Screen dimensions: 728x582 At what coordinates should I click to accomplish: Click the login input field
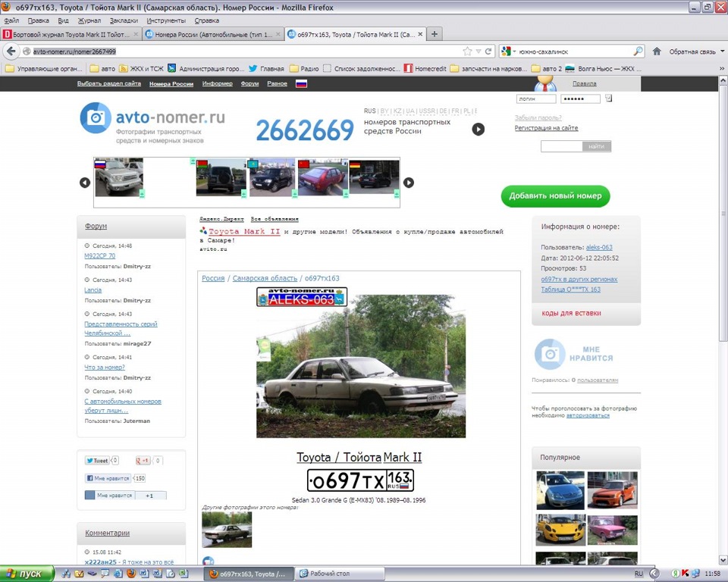[536, 99]
